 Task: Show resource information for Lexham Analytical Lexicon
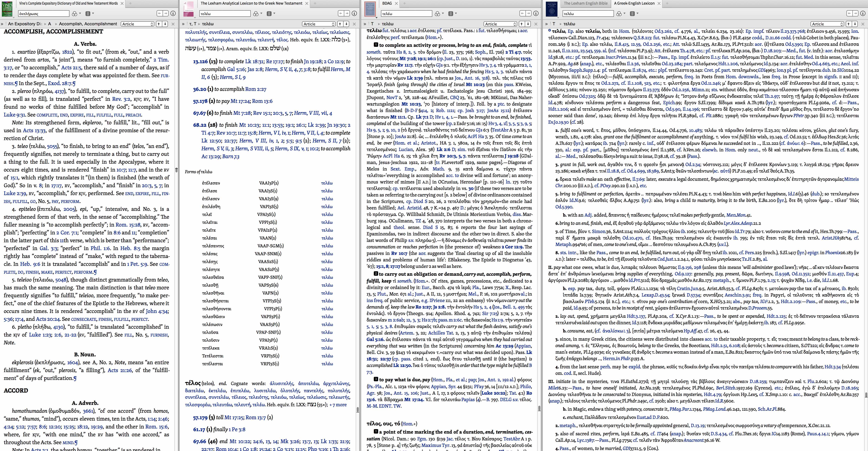354,13
